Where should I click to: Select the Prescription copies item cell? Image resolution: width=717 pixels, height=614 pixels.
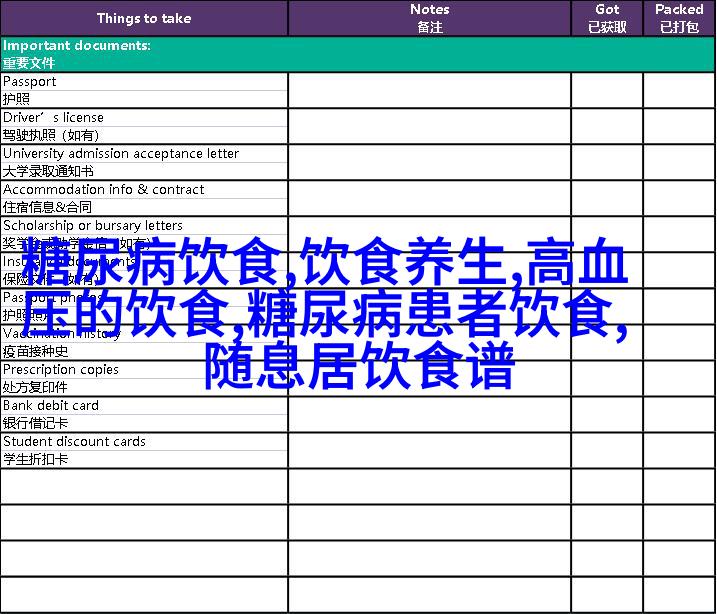(144, 378)
